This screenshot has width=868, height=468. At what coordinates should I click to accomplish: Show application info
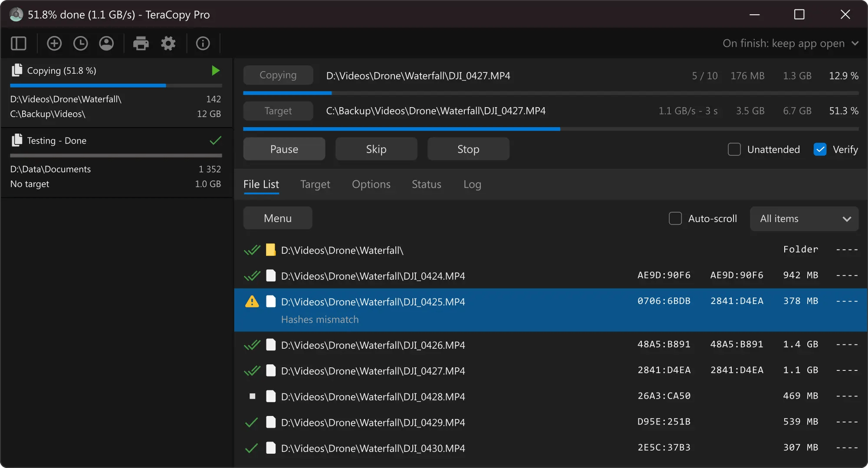tap(202, 43)
